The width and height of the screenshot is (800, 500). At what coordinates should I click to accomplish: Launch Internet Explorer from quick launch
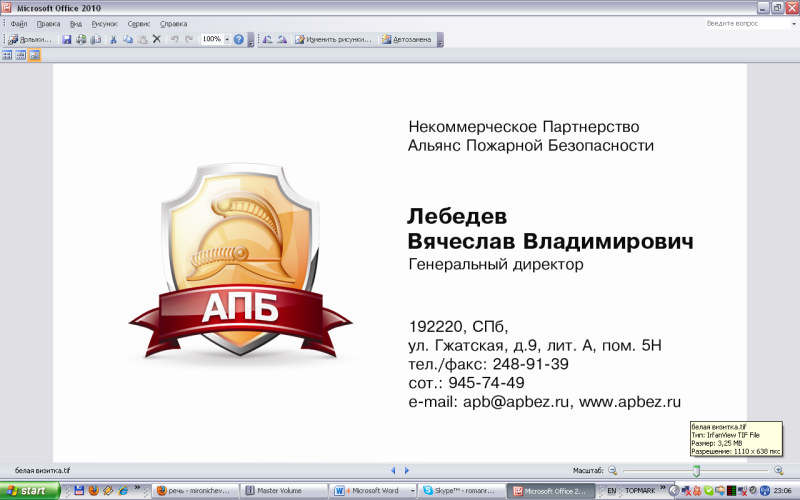(x=123, y=491)
